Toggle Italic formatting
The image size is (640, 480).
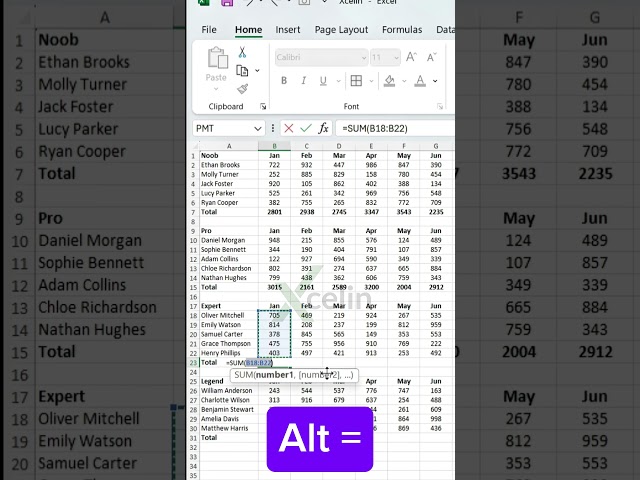(303, 81)
